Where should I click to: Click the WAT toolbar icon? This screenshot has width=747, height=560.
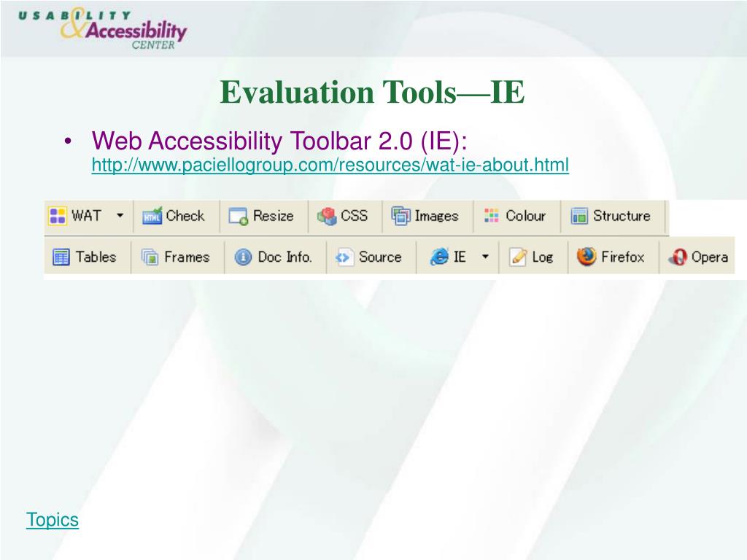click(58, 216)
